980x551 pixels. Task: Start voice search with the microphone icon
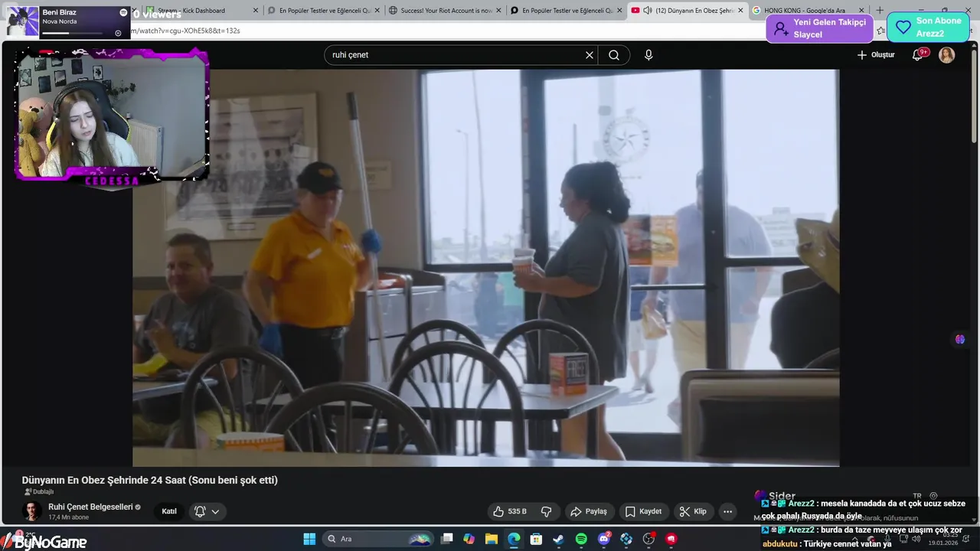[x=648, y=55]
